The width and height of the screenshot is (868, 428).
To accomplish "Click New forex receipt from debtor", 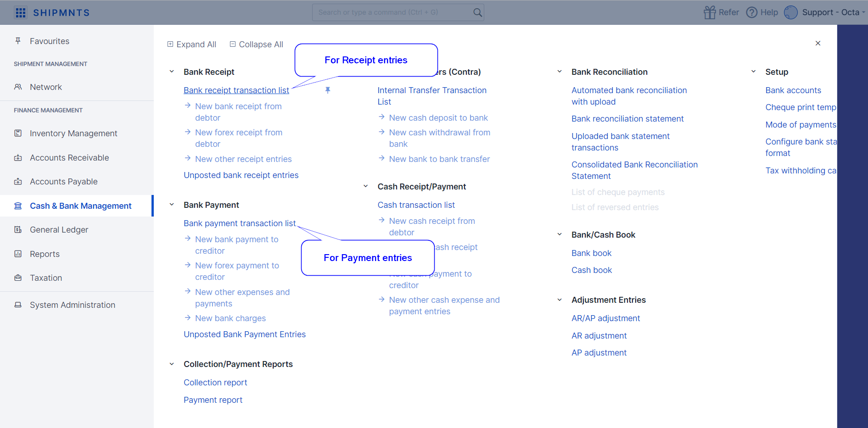I will [239, 138].
